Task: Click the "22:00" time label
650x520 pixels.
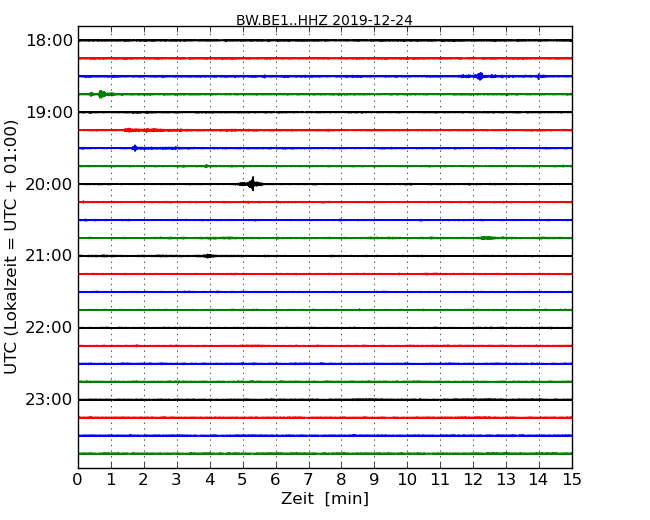Action: (49, 328)
